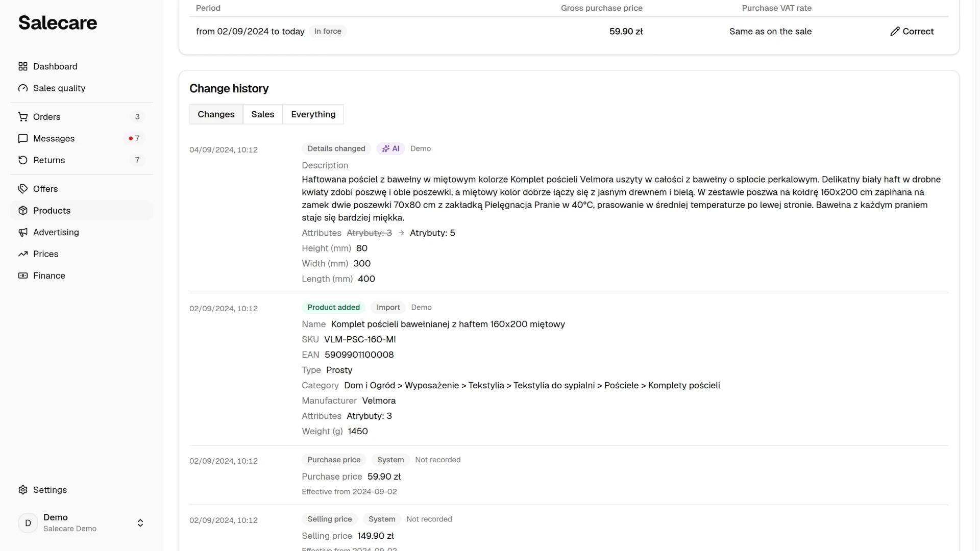Click the Messages chat bubble icon

(x=23, y=139)
